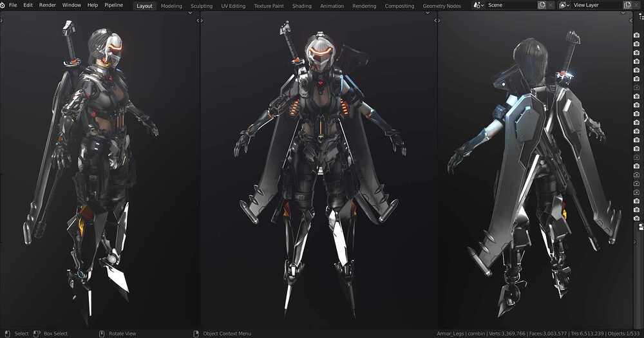Click the Verts:3,369,766 statistic

coord(507,333)
